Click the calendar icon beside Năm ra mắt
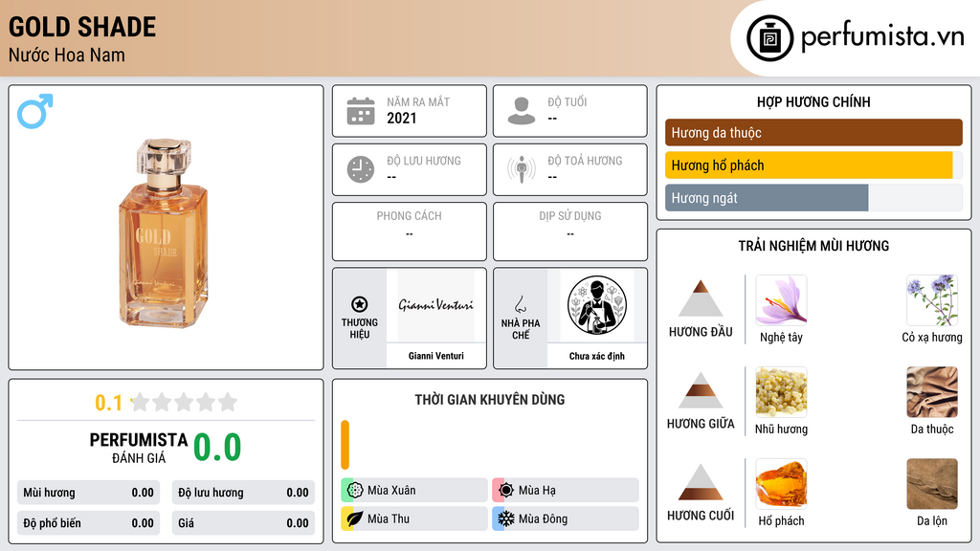This screenshot has height=551, width=980. point(361,111)
